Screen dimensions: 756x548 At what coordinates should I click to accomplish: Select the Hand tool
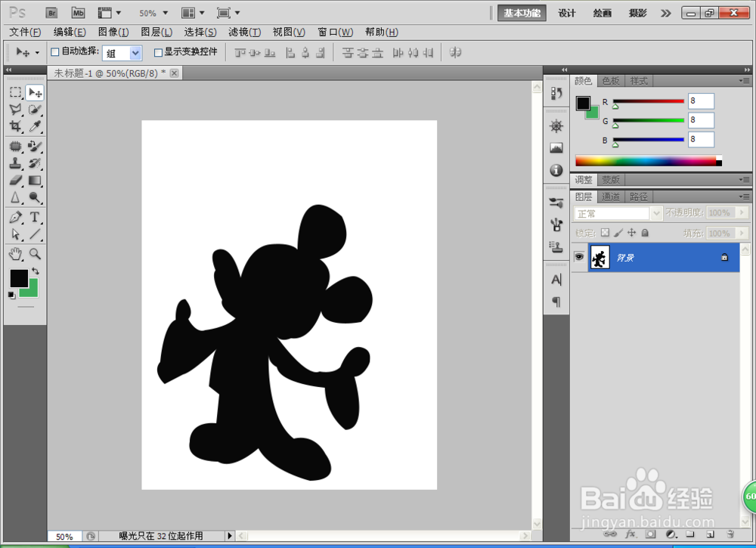15,253
